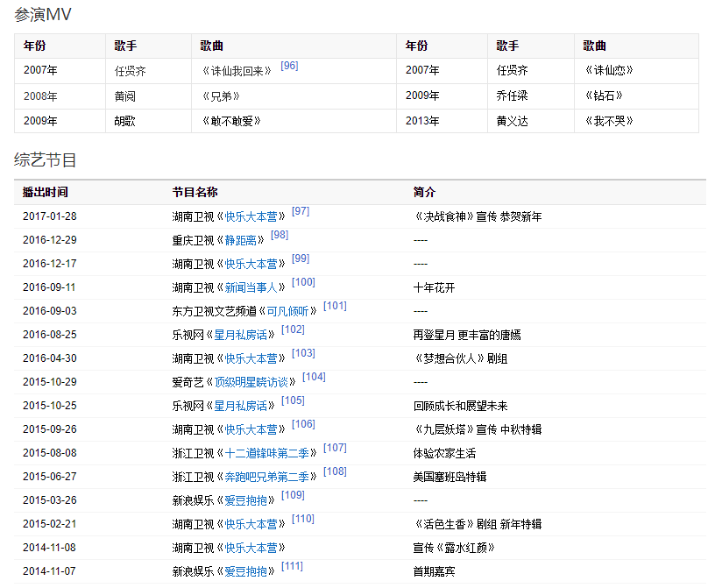Open the 静距离 show link
Screen dimensions: 715x588
pyautogui.click(x=241, y=240)
